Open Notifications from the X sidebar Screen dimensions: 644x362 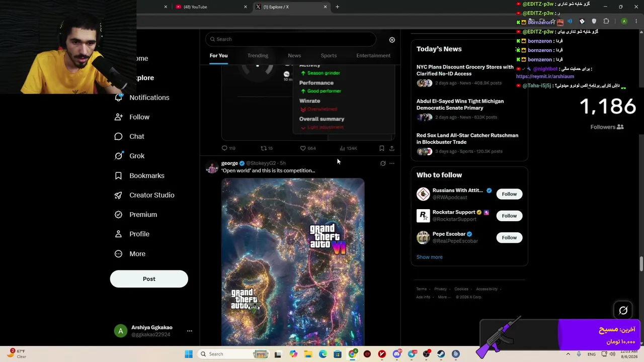coord(142,98)
